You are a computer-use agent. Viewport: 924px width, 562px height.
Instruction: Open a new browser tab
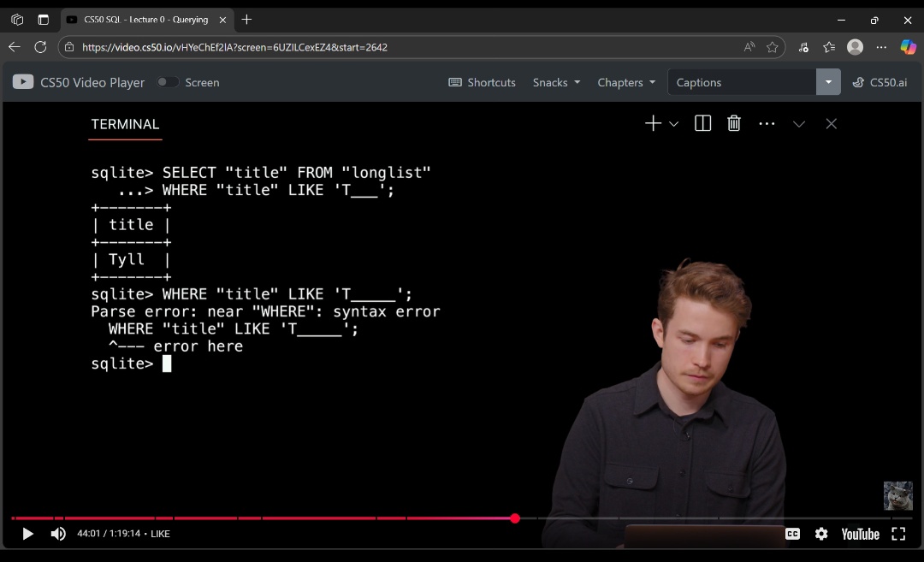246,20
